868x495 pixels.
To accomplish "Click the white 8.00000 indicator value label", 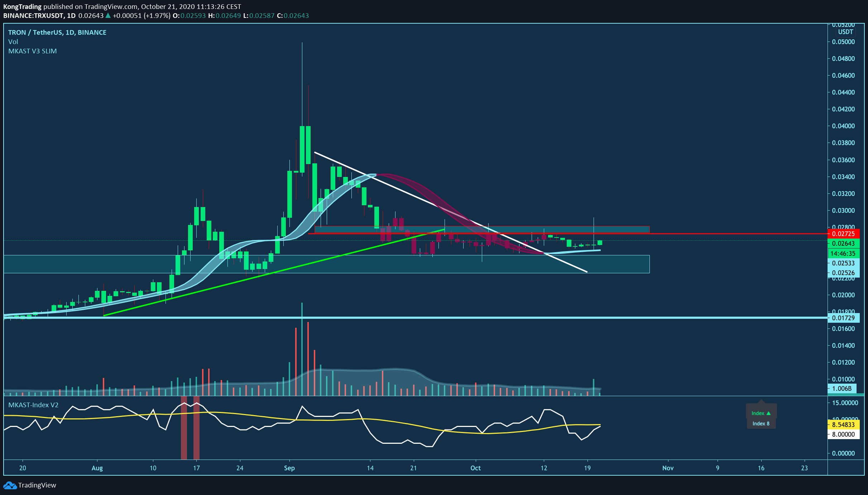I will tap(843, 434).
